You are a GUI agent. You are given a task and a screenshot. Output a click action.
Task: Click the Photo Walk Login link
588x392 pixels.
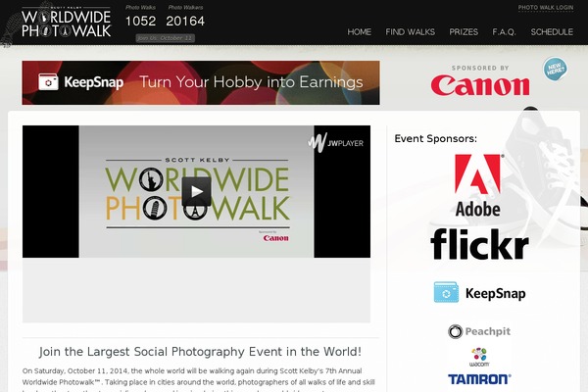pos(546,8)
